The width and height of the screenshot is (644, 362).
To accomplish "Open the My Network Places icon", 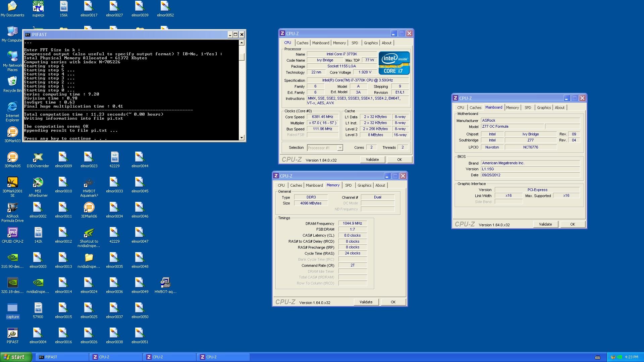I will tap(12, 61).
